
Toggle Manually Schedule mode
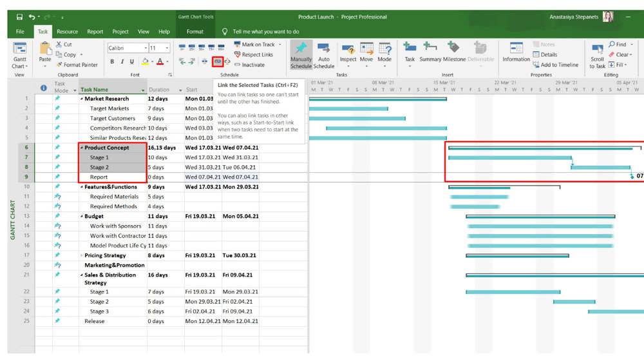(x=301, y=55)
